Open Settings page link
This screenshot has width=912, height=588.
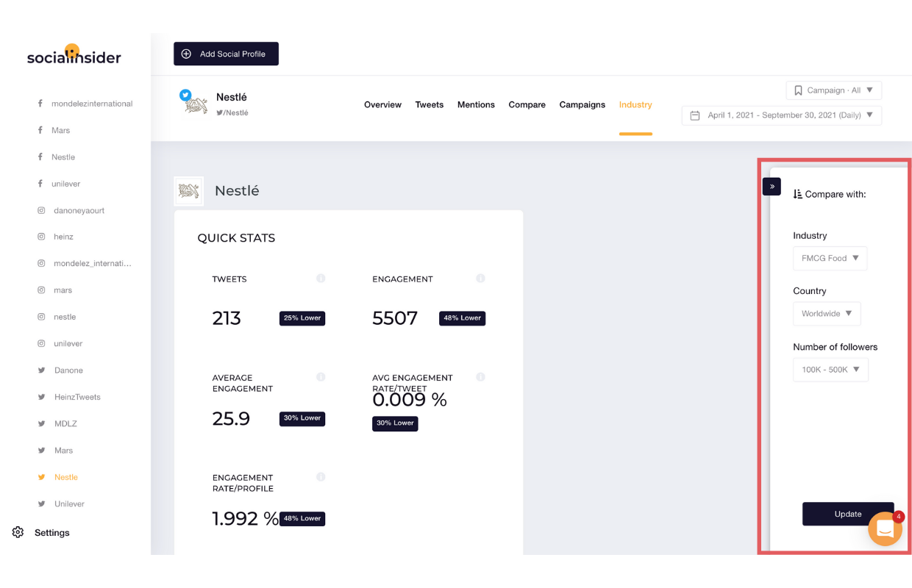52,532
